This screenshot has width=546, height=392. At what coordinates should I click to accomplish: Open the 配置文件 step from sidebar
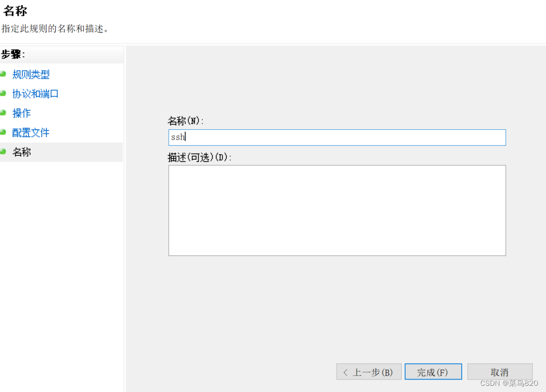click(x=30, y=132)
